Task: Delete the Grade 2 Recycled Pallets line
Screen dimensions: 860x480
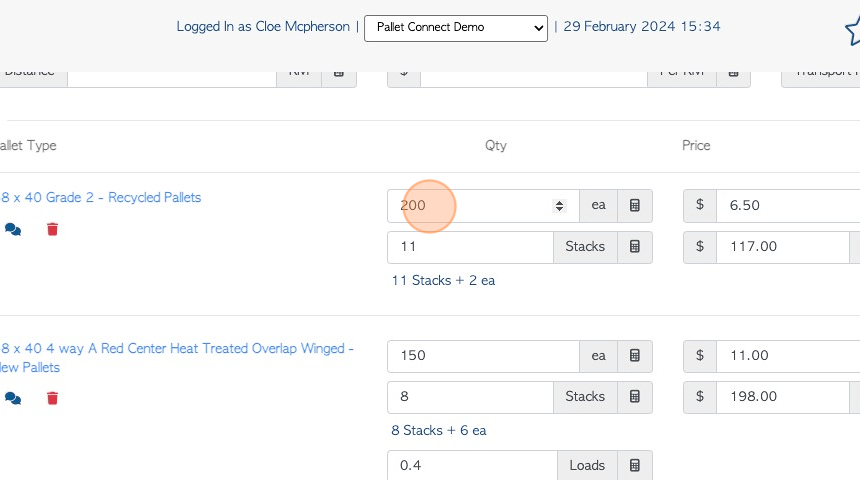Action: coord(52,229)
